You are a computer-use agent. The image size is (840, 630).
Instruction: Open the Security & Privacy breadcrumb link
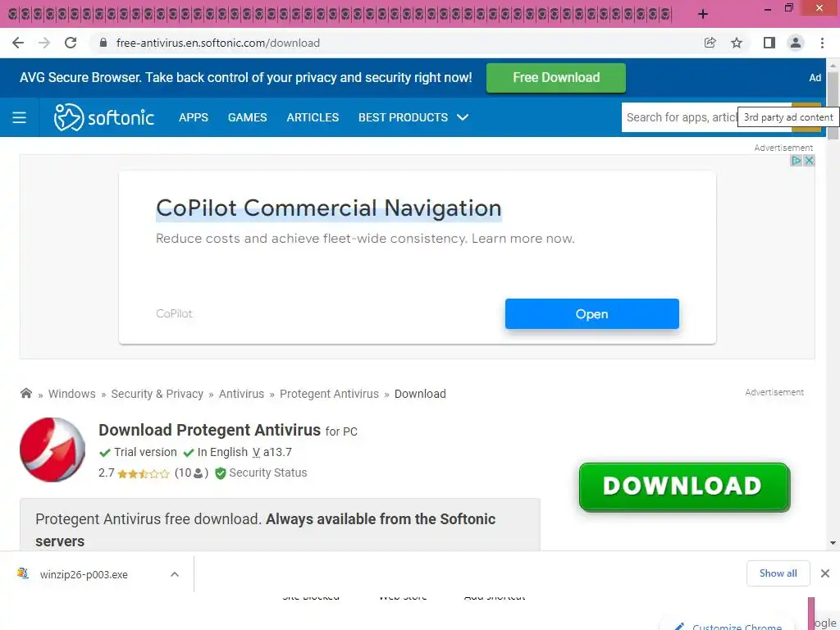(157, 394)
